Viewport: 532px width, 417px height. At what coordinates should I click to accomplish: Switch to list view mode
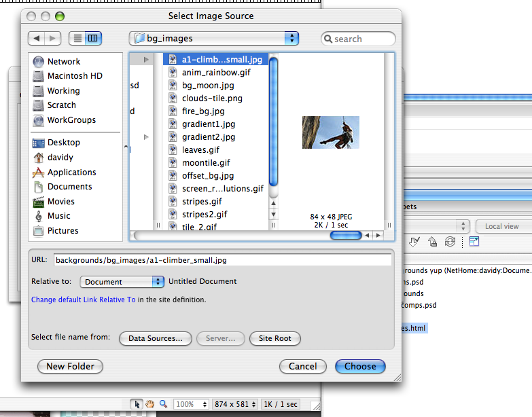click(77, 39)
